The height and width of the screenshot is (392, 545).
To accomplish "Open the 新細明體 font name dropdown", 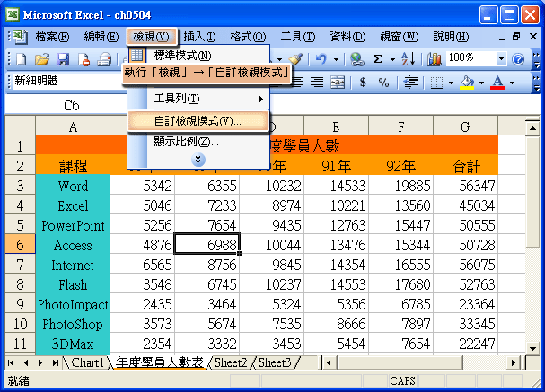I will coord(63,82).
